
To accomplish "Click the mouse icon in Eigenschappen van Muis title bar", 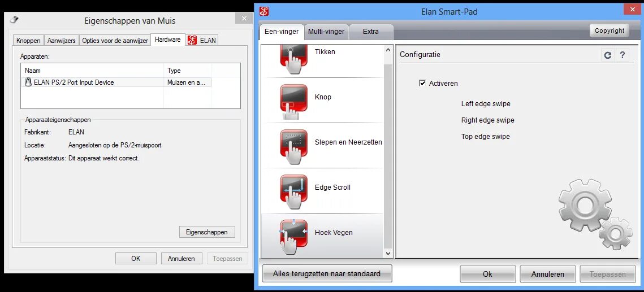I will [14, 20].
